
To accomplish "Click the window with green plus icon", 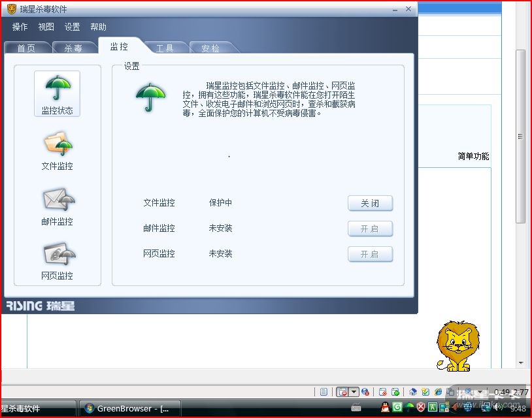I will 395,392.
